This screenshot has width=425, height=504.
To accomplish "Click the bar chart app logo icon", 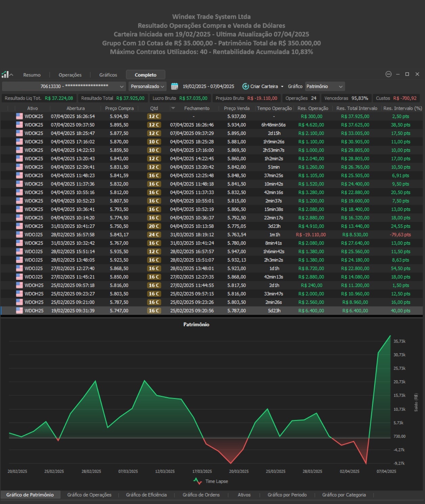I will point(5,75).
